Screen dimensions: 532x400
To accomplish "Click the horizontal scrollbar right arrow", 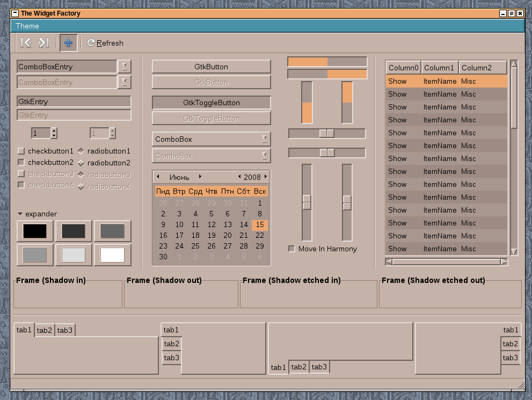I will pos(504,262).
